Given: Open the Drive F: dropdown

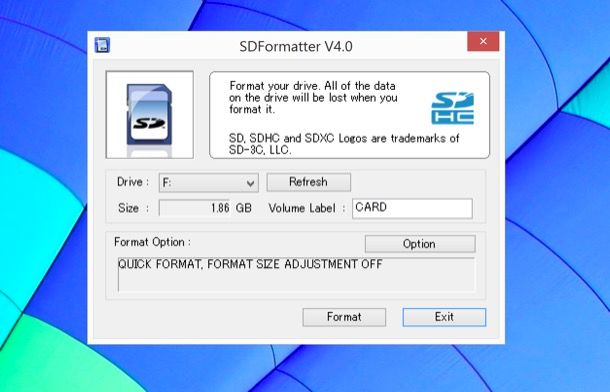Looking at the screenshot, I should pos(209,182).
